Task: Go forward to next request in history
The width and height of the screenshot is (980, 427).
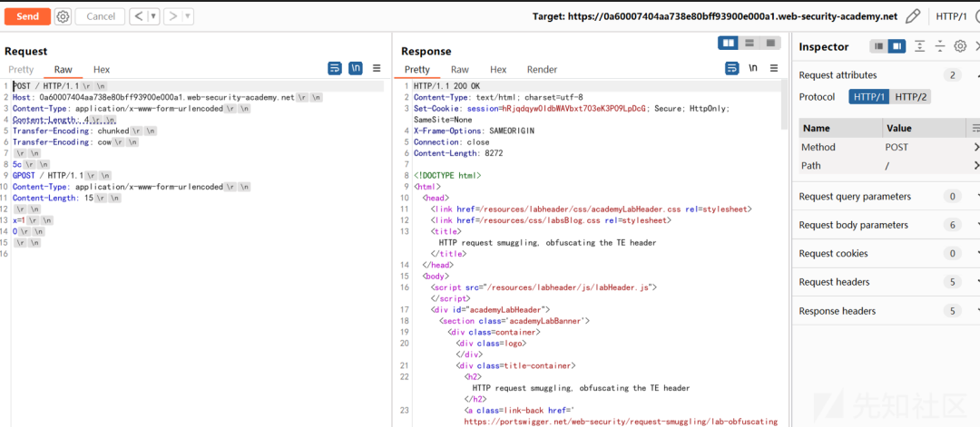Action: pyautogui.click(x=172, y=17)
